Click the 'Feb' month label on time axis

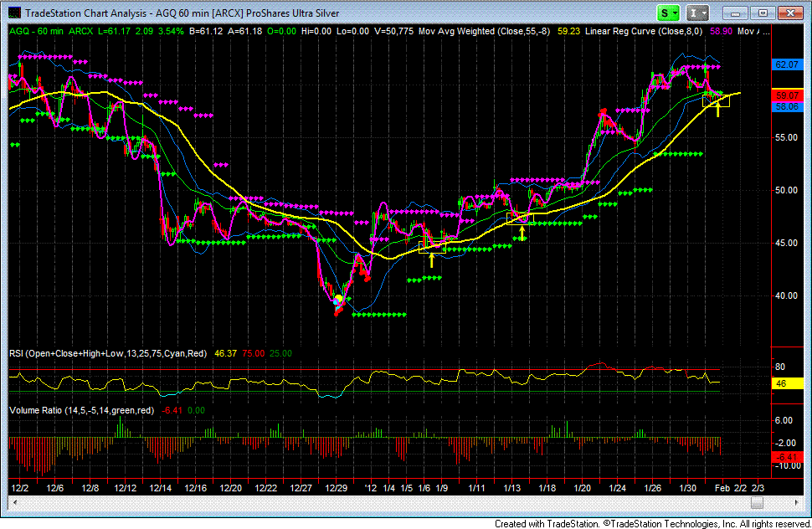722,488
